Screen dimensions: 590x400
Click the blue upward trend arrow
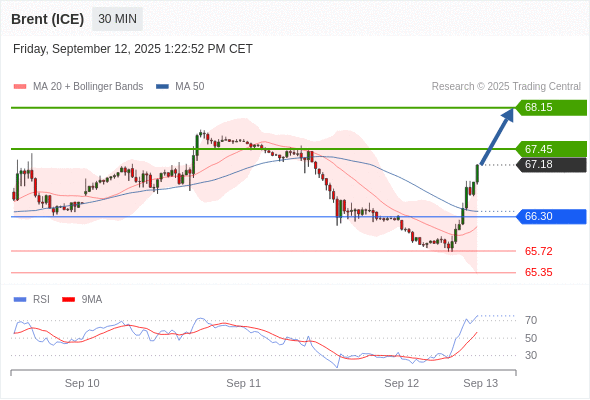click(497, 136)
